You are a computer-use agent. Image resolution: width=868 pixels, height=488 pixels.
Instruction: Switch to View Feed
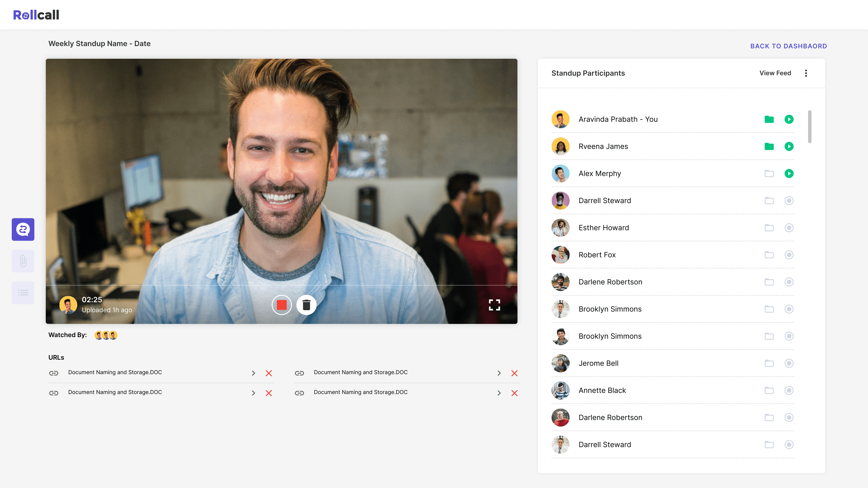(x=775, y=73)
